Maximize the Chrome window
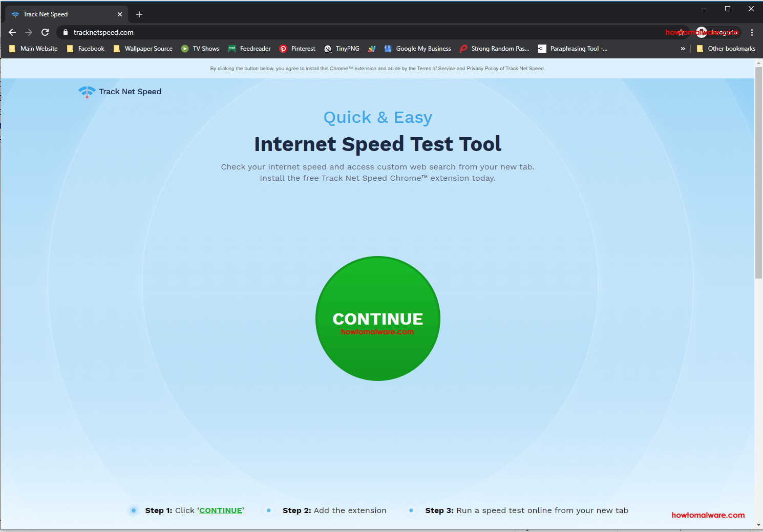Viewport: 763px width, 532px height. (728, 9)
